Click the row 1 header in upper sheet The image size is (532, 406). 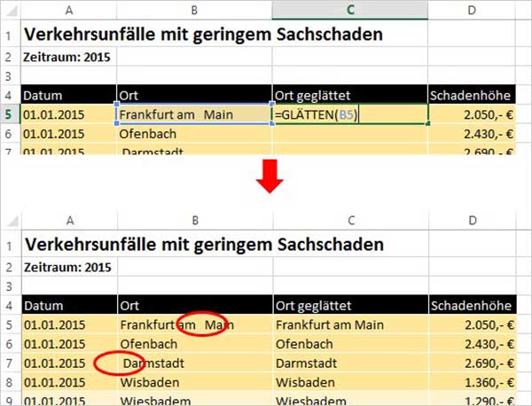point(10,34)
